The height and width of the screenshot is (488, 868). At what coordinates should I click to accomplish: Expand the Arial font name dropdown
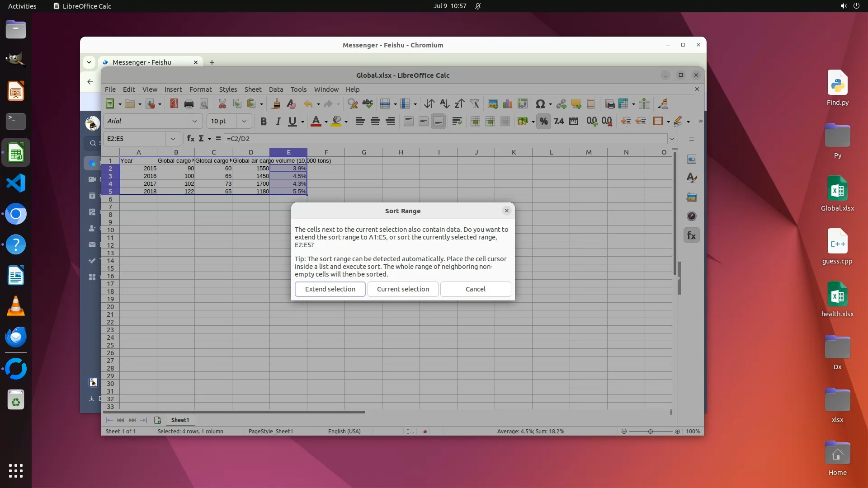tap(195, 121)
